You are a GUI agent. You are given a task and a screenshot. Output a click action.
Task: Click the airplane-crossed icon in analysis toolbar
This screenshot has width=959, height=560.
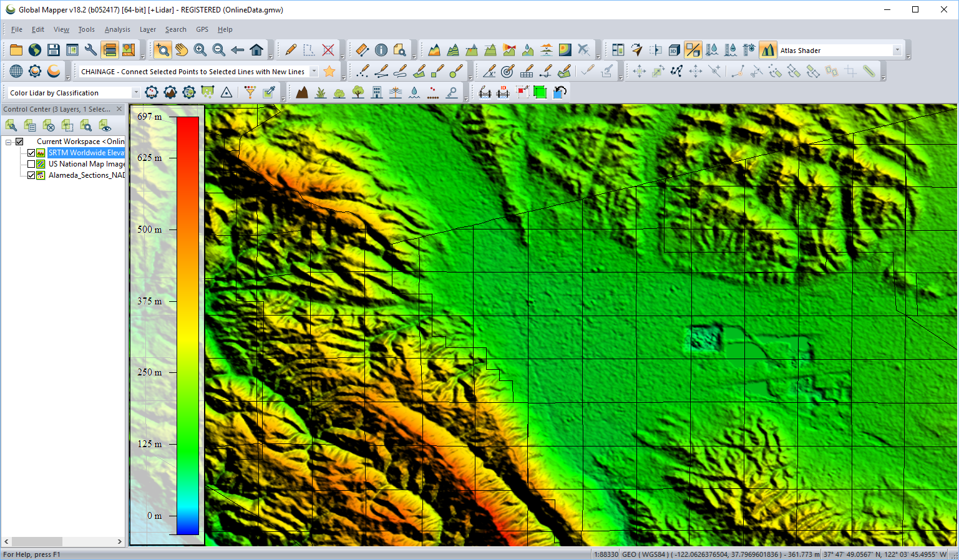click(x=584, y=50)
